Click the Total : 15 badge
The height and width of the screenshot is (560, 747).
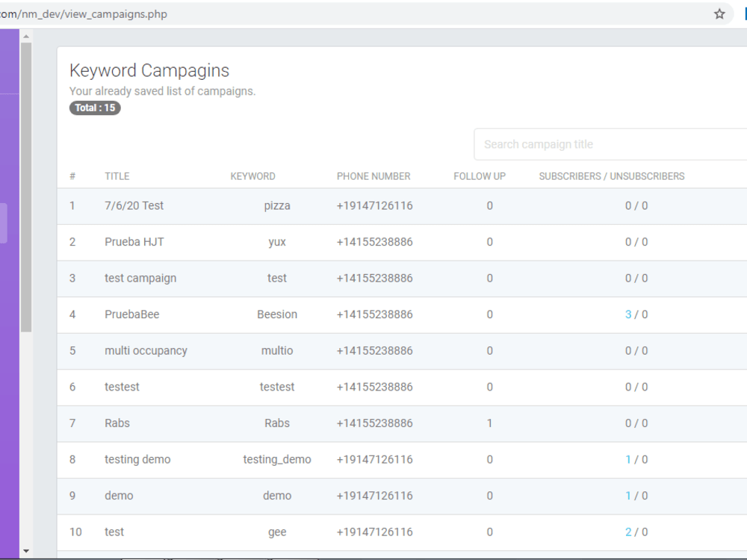point(96,108)
